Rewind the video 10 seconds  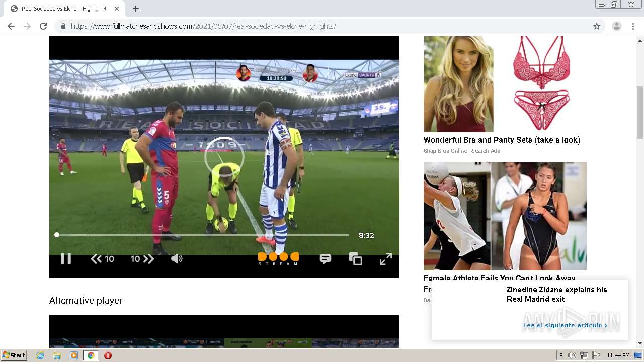(x=102, y=259)
